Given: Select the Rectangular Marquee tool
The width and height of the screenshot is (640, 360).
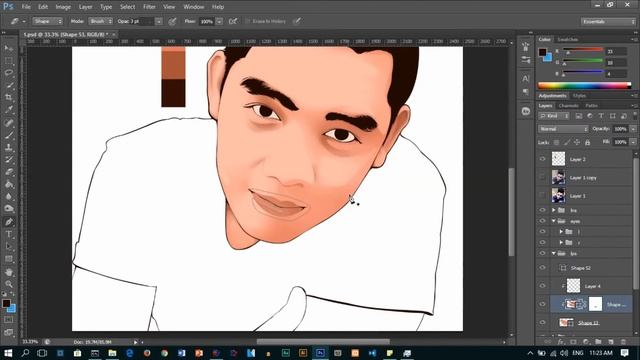Looking at the screenshot, I should click(9, 61).
